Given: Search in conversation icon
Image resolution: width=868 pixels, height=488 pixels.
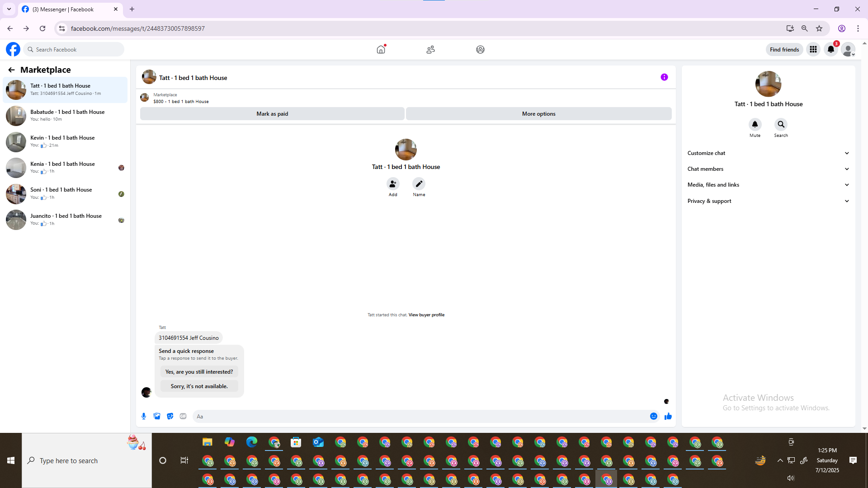Looking at the screenshot, I should pyautogui.click(x=781, y=124).
